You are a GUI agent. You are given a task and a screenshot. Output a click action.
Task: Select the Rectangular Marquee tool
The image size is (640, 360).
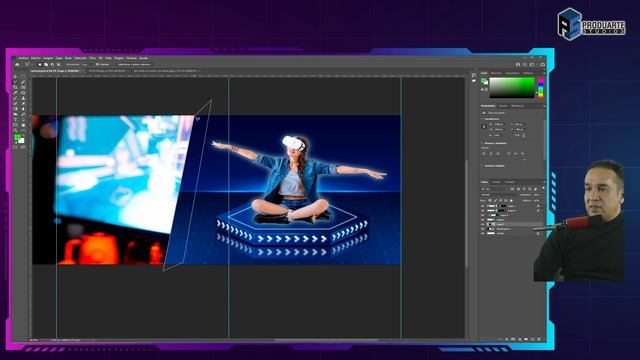pyautogui.click(x=23, y=77)
